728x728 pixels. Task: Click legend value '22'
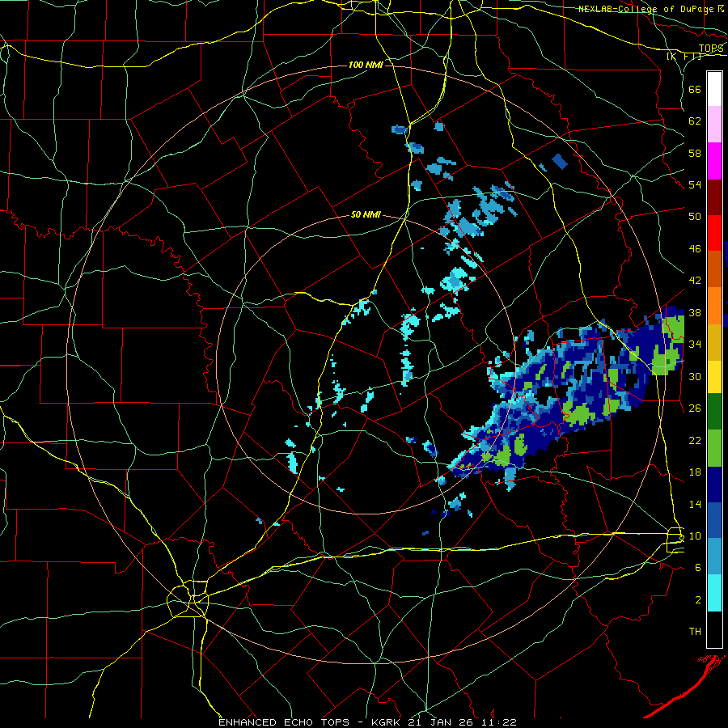tap(695, 440)
